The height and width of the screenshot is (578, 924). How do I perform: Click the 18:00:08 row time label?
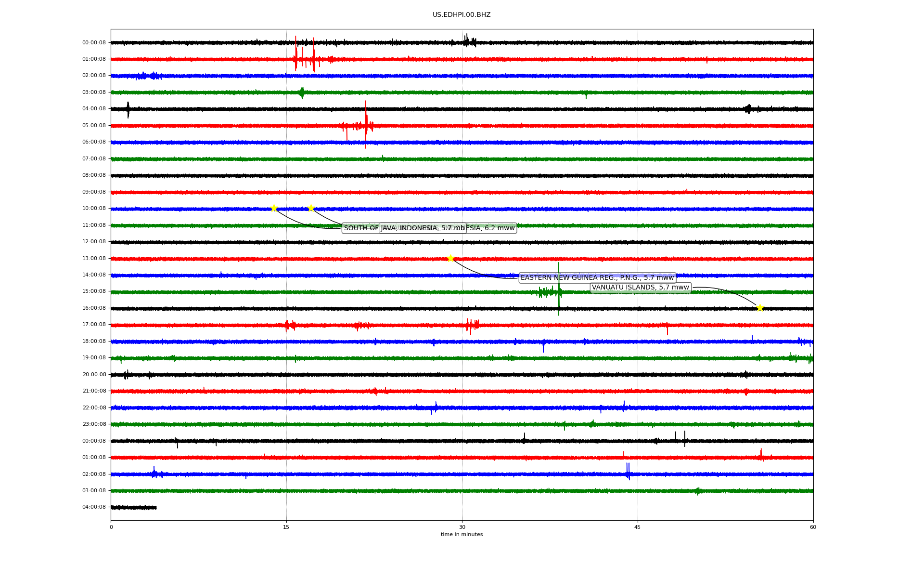pos(94,342)
